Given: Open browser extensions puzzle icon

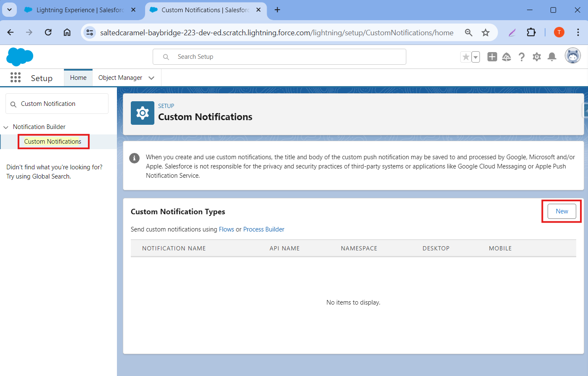Looking at the screenshot, I should [531, 32].
